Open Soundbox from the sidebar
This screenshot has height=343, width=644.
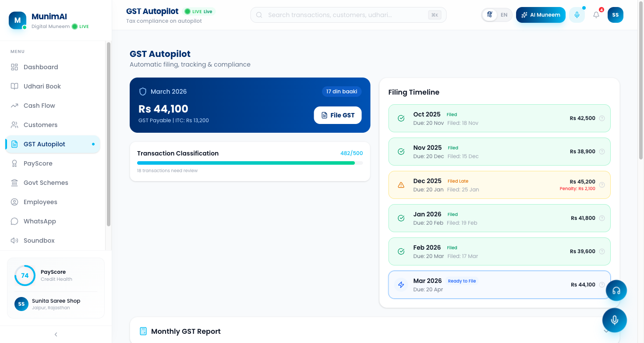(39, 240)
